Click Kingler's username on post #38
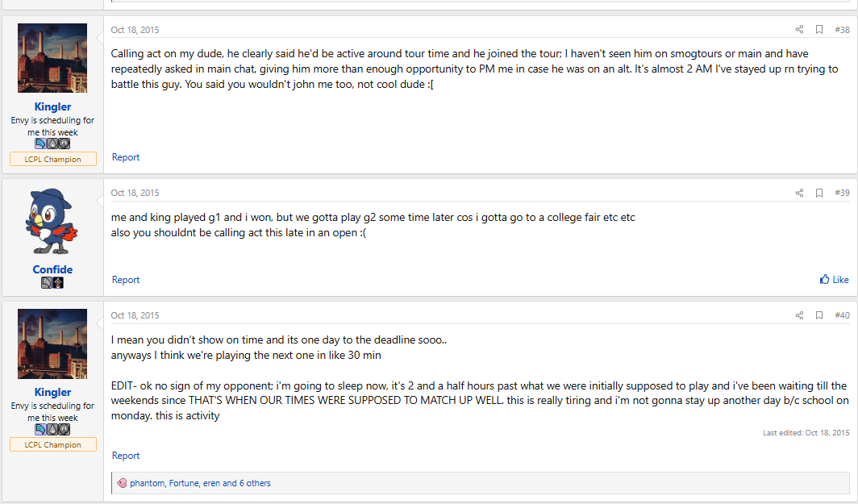 point(52,106)
